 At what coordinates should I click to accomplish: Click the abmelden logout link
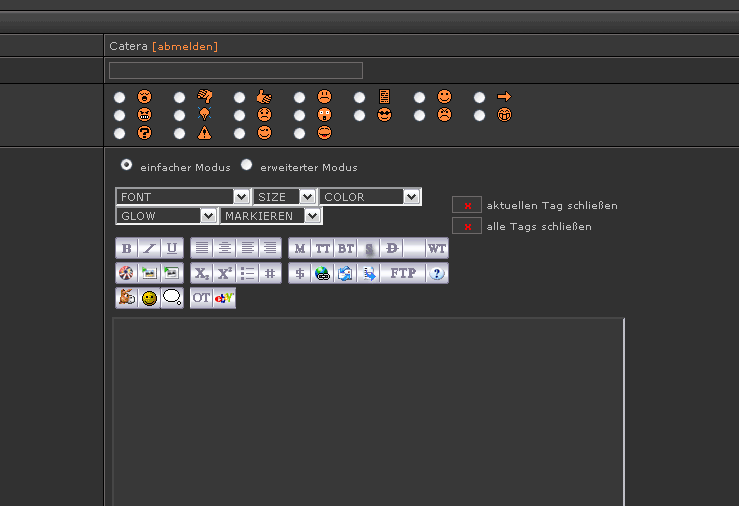(x=185, y=46)
